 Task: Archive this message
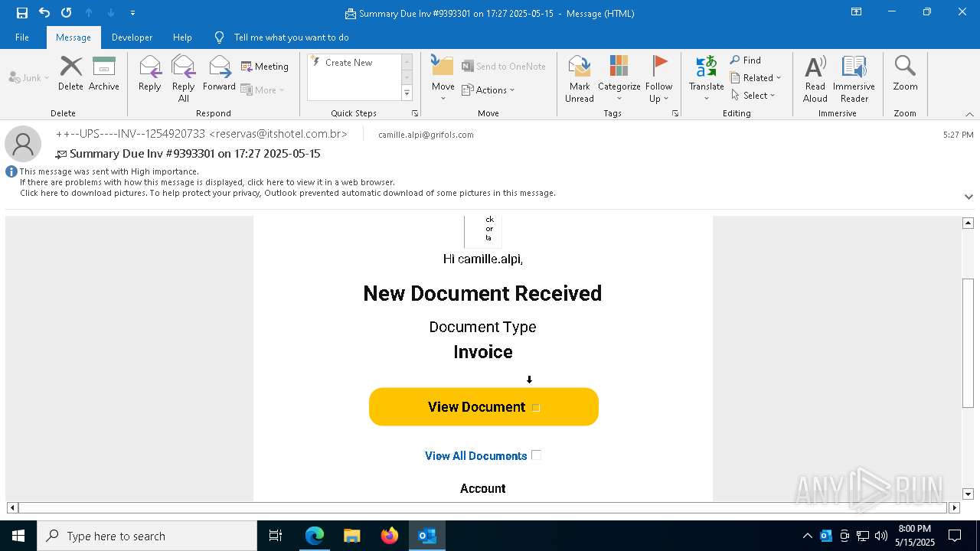(104, 74)
